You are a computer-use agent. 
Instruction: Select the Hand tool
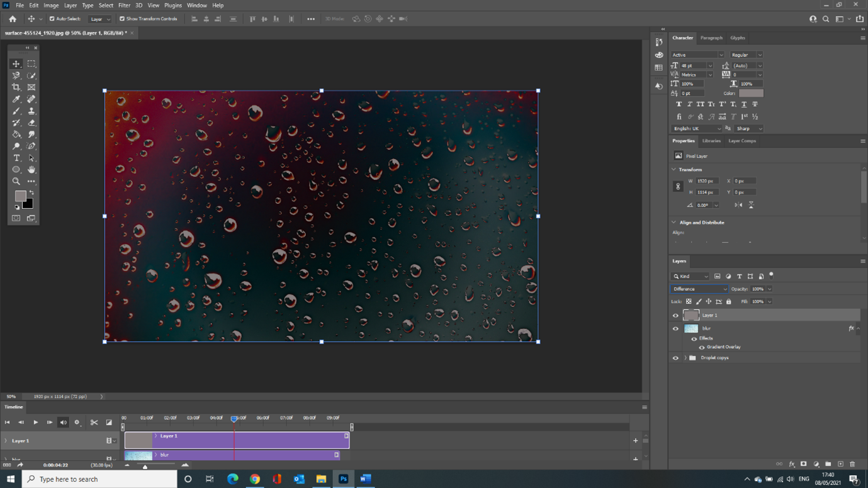[x=31, y=170]
